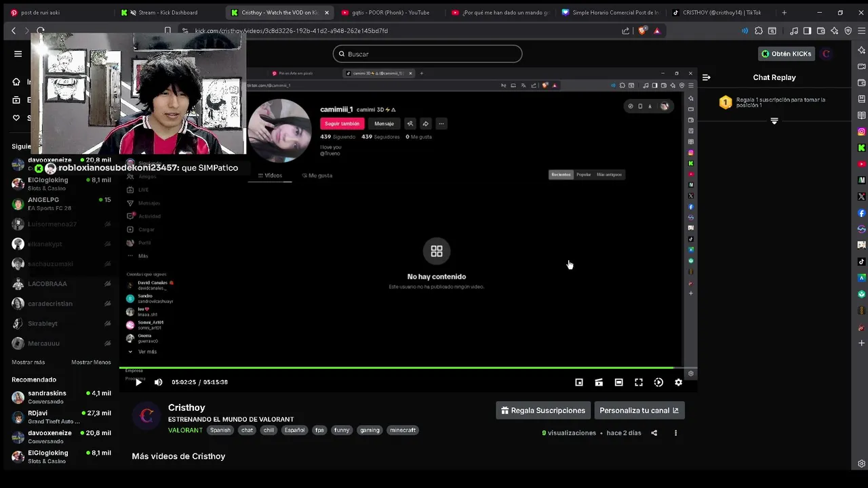Mute the video player volume
Viewport: 868px width, 488px height.
point(159,382)
